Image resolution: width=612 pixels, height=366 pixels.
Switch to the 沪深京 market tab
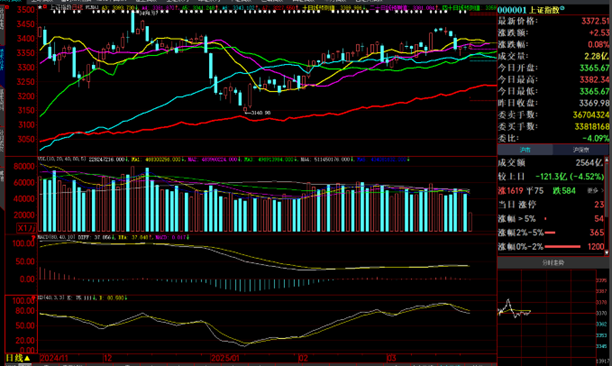pos(580,149)
